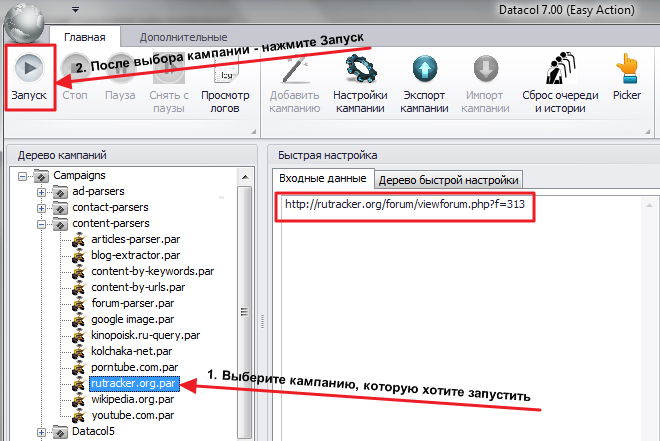Viewport: 660px width, 441px height.
Task: Expand the Datacol5 folder
Action: coord(41,432)
